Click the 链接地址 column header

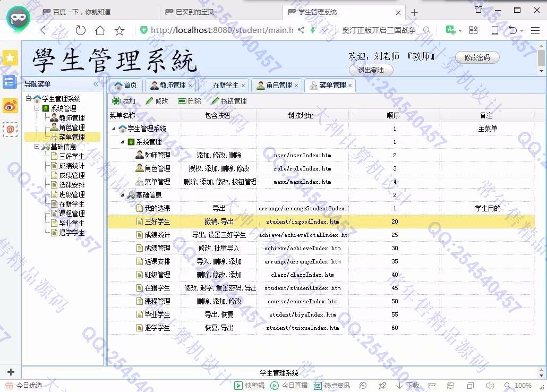pyautogui.click(x=302, y=116)
